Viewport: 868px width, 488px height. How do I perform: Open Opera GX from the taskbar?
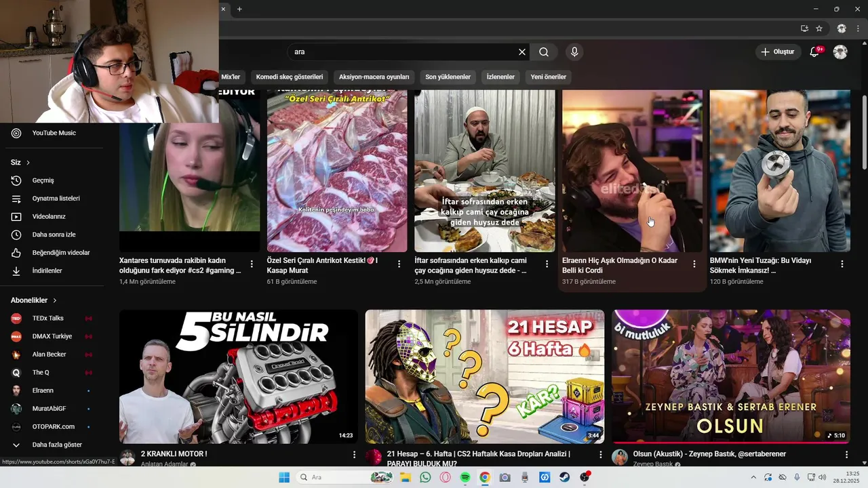(x=446, y=477)
